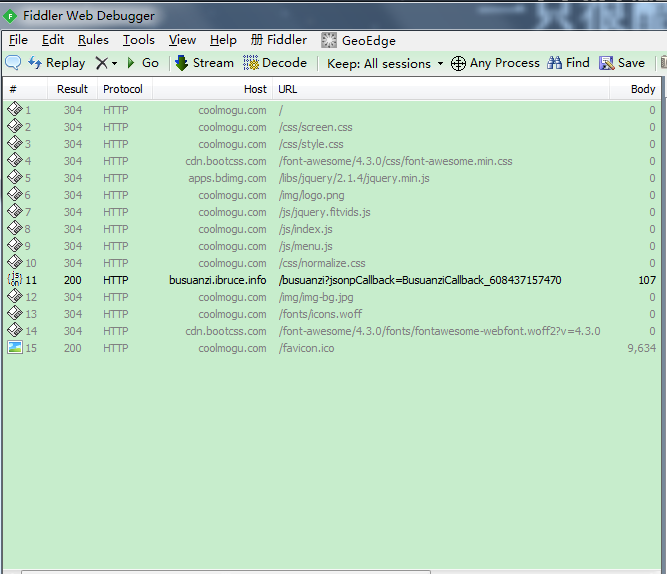
Task: Click session 7 icon for jquery.fitvids.js
Action: click(x=14, y=211)
